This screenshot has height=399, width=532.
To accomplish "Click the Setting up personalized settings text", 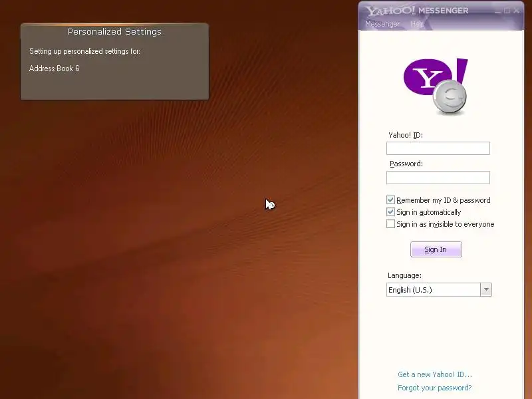I will click(x=84, y=51).
